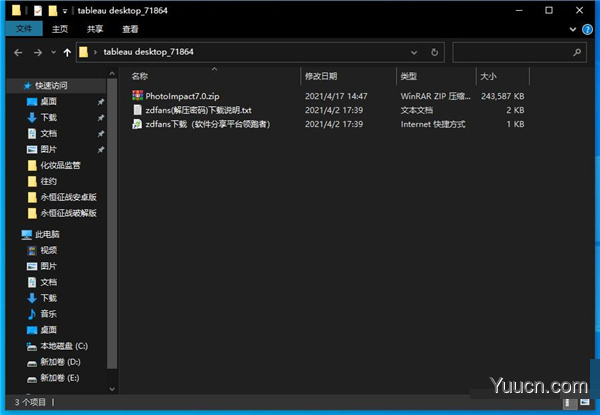Click the shortcut icon of zdfans下载
The height and width of the screenshot is (415, 600).
137,124
